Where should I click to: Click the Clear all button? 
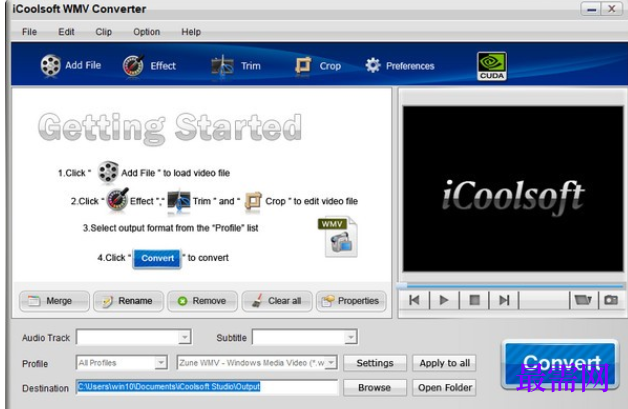pyautogui.click(x=277, y=301)
